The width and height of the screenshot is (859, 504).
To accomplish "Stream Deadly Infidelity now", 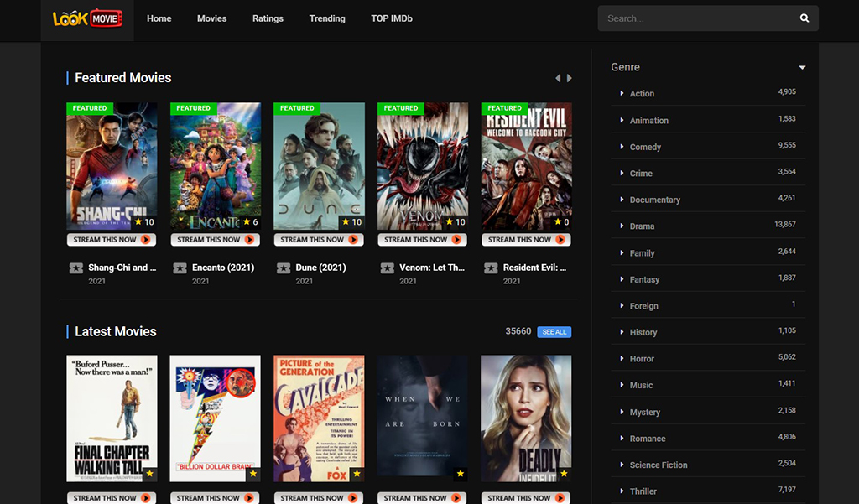I will (x=526, y=498).
